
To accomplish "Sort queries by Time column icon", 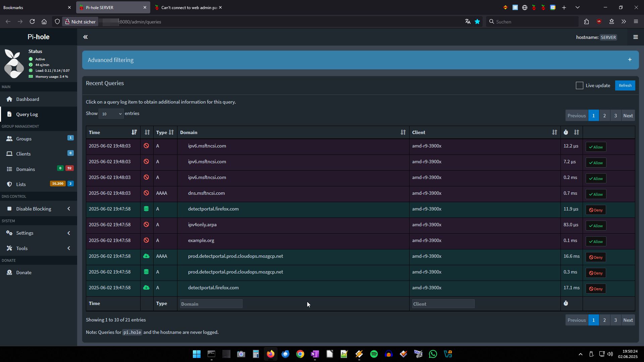I will [x=134, y=132].
